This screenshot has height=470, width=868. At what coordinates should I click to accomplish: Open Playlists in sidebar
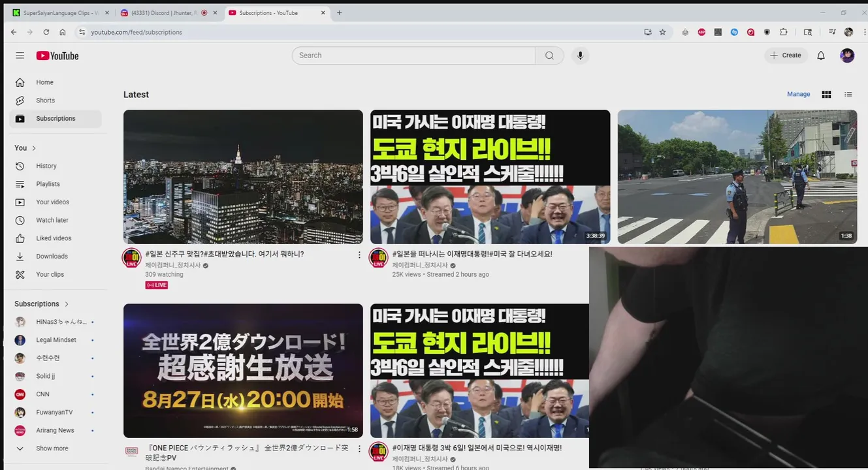pos(56,184)
